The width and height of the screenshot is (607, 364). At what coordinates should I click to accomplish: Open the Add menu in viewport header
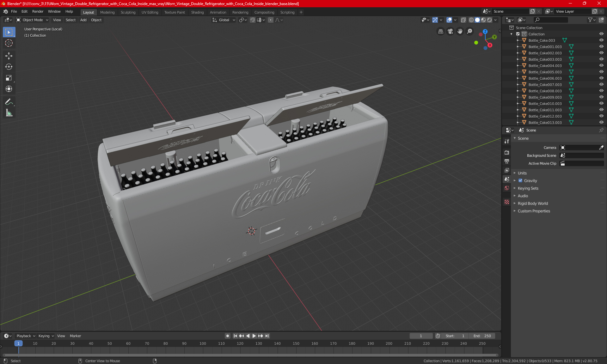[x=83, y=20]
